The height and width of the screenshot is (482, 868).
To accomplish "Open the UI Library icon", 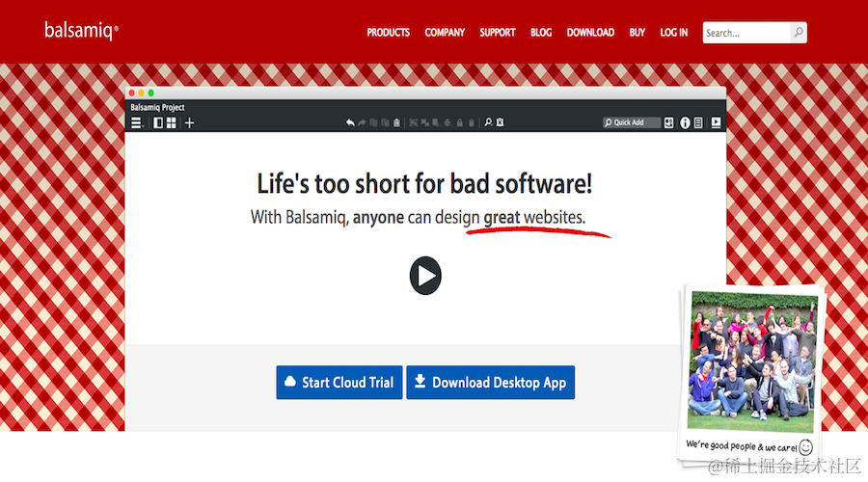I will coord(668,122).
